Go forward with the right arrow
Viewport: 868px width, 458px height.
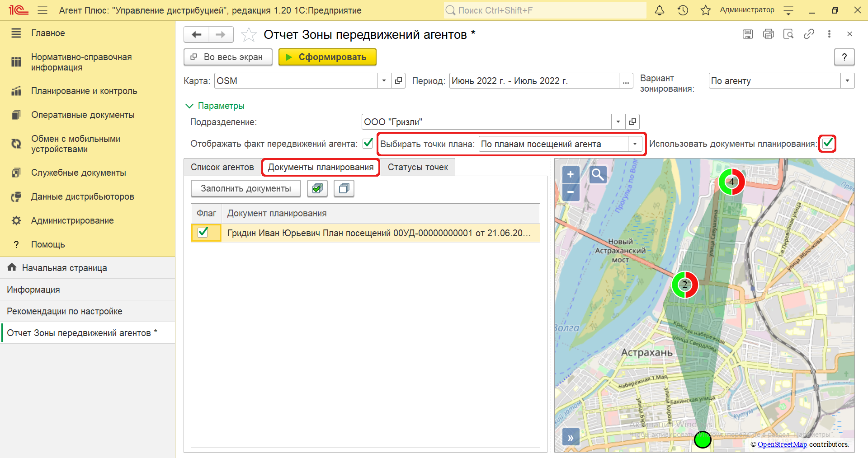coord(221,34)
